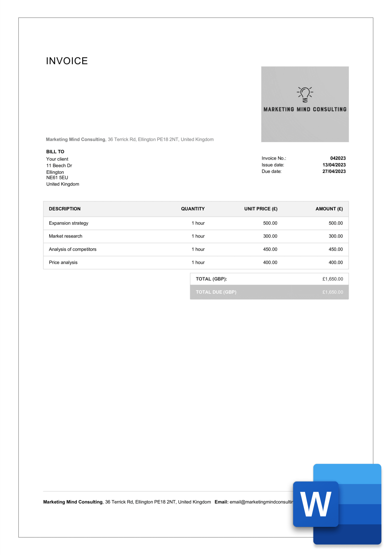
Task: Select the UNIT PRICE (£) header cell
Action: [x=261, y=209]
